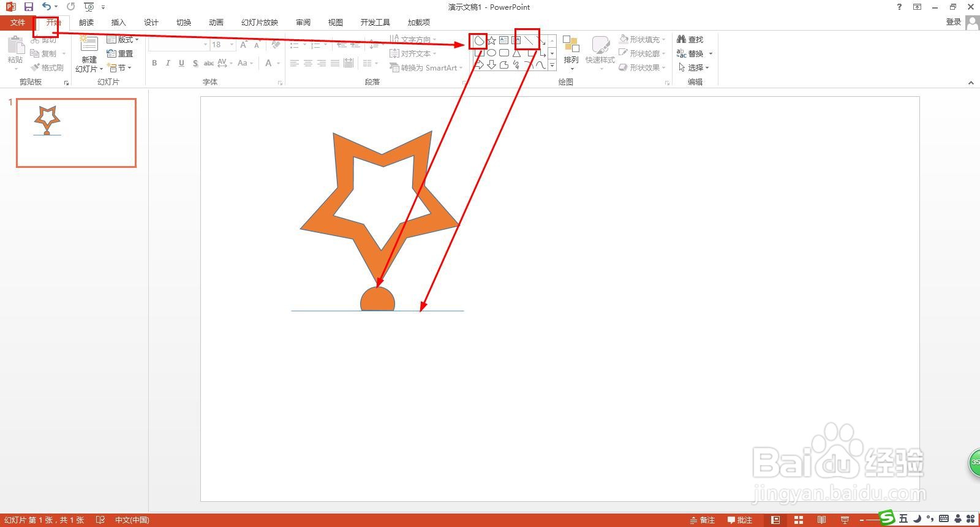Screen dimensions: 980x527
Task: Start slideshow from beginning icon in quick access
Action: pyautogui.click(x=89, y=7)
